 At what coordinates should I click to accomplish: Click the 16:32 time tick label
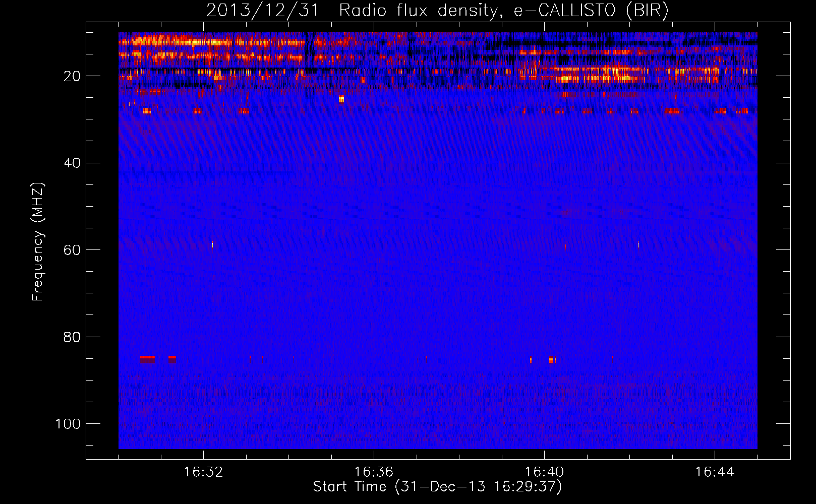tap(203, 472)
